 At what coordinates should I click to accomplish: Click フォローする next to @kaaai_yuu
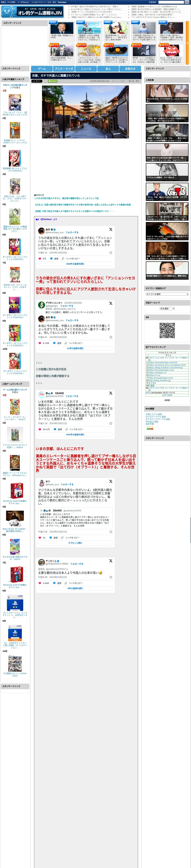67,484
